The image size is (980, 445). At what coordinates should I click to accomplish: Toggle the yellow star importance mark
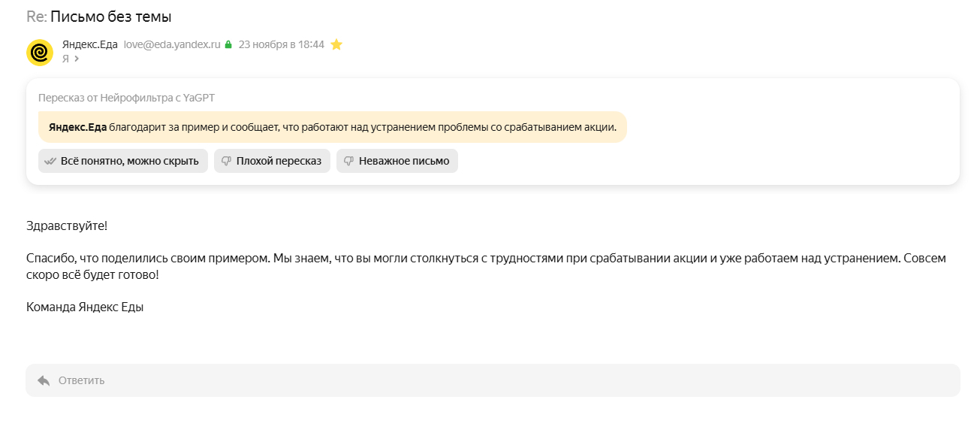pyautogui.click(x=336, y=45)
